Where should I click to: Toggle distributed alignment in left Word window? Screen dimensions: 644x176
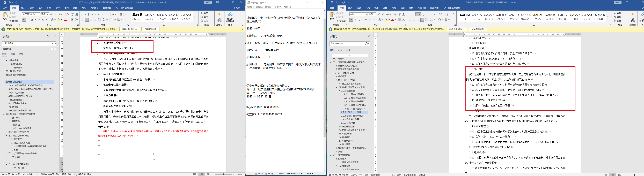(99, 19)
